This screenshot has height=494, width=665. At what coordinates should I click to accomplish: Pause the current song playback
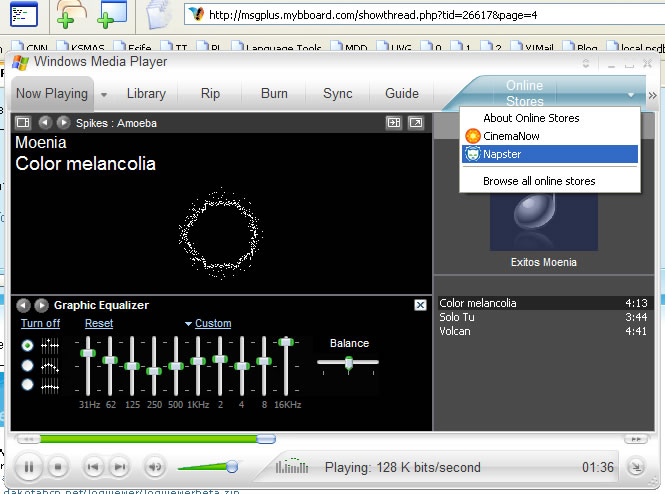click(29, 466)
